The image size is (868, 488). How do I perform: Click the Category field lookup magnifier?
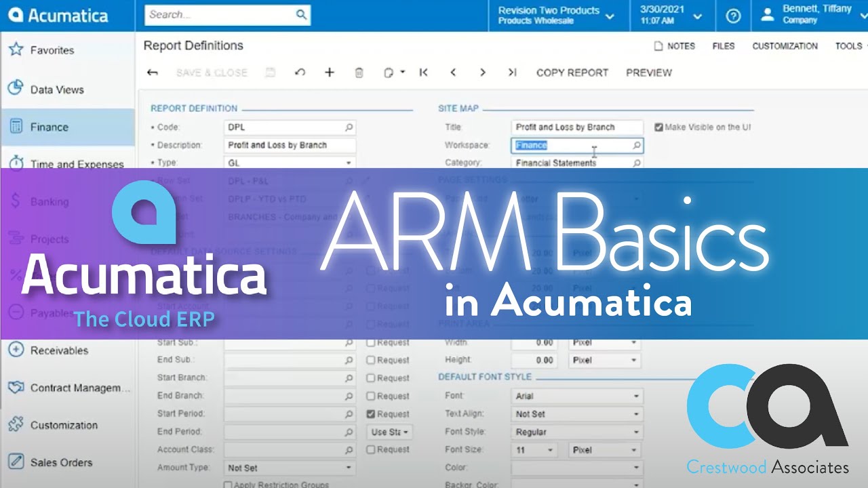pos(637,163)
